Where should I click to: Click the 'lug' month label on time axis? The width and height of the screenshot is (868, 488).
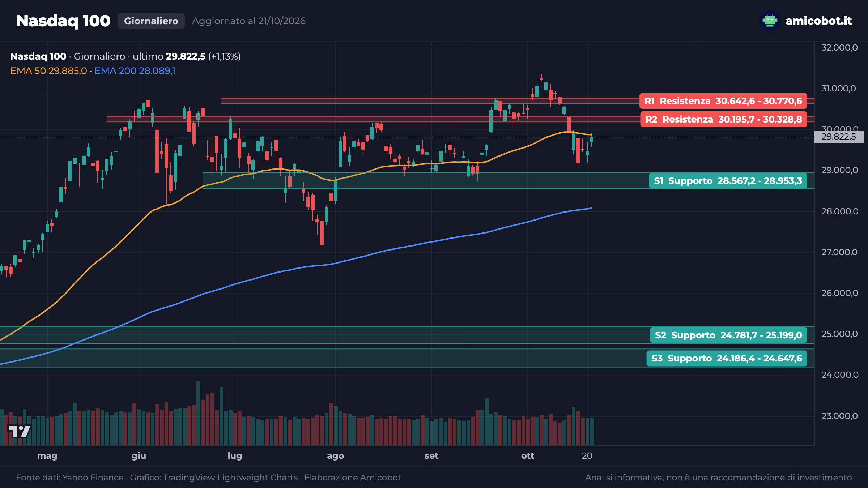click(235, 456)
